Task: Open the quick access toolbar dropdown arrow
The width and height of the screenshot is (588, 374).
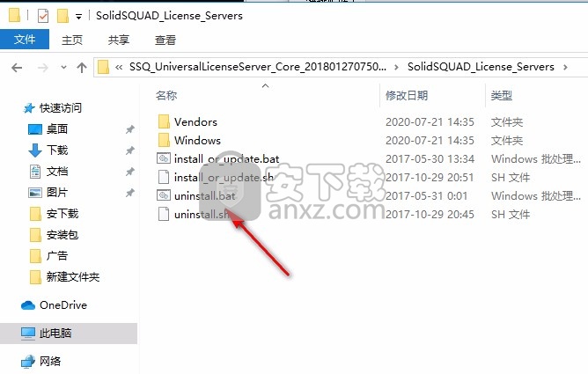Action: pos(78,16)
